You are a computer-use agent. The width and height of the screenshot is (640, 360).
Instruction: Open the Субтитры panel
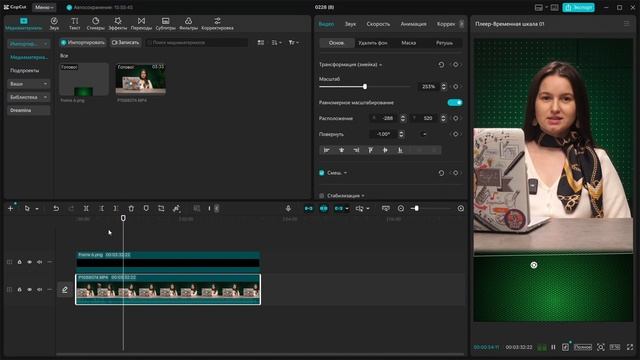click(x=165, y=24)
